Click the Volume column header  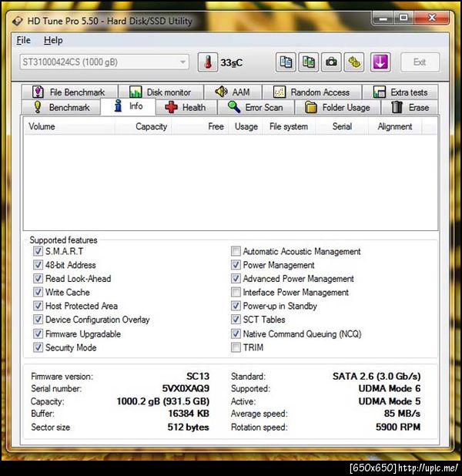coord(69,126)
